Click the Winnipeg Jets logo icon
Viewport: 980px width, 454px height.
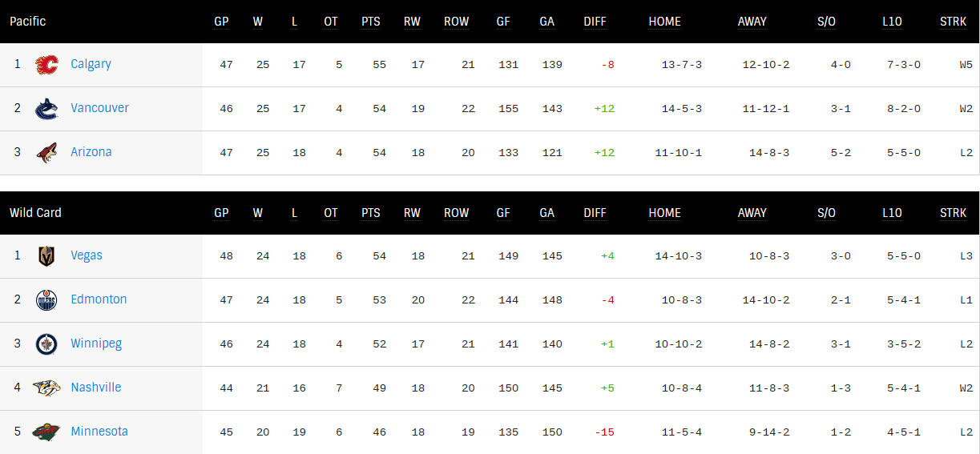(47, 344)
